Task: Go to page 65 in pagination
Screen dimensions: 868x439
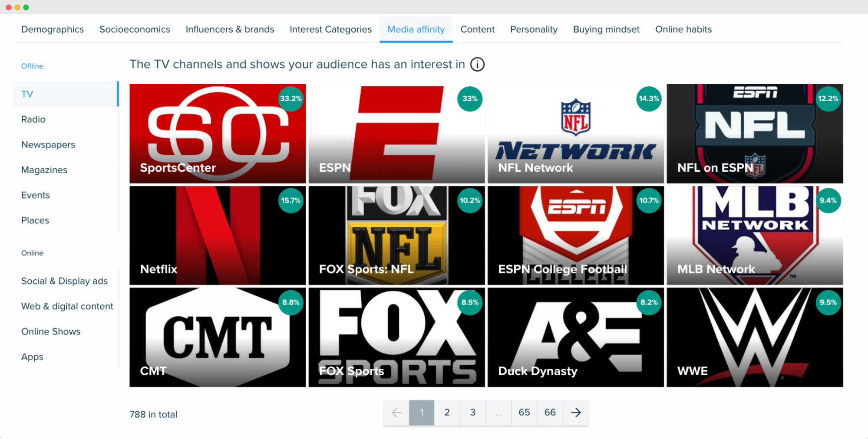Action: 524,413
